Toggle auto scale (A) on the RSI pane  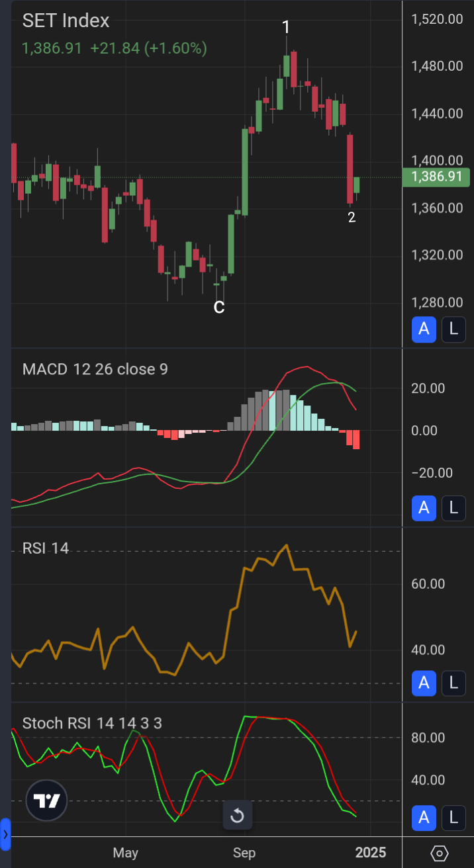click(x=424, y=683)
